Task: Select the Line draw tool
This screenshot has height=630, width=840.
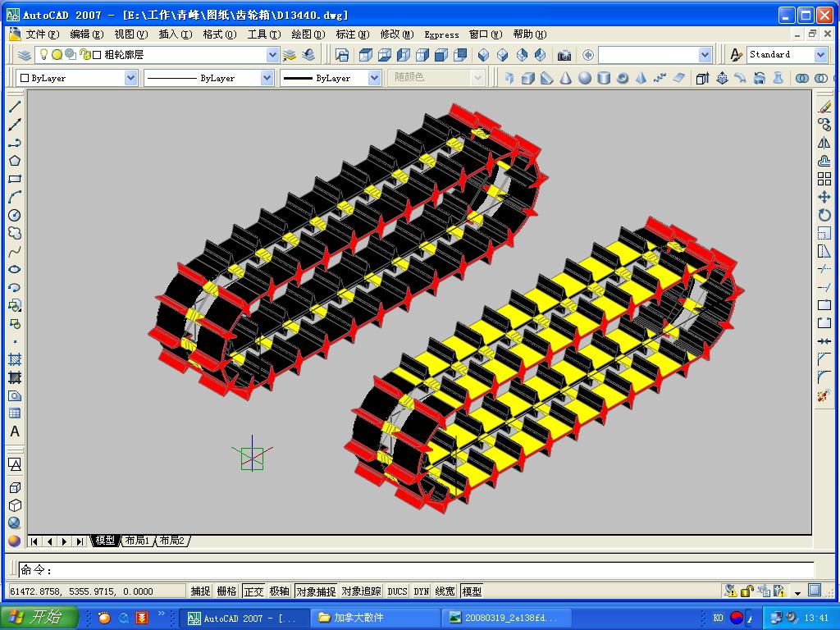Action: 15,107
